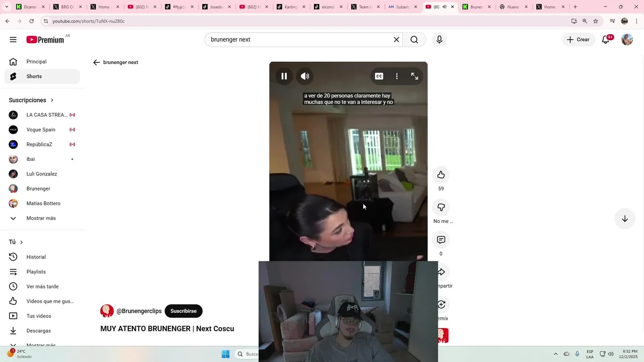Open the comments on this Short
The width and height of the screenshot is (644, 362).
point(441,240)
